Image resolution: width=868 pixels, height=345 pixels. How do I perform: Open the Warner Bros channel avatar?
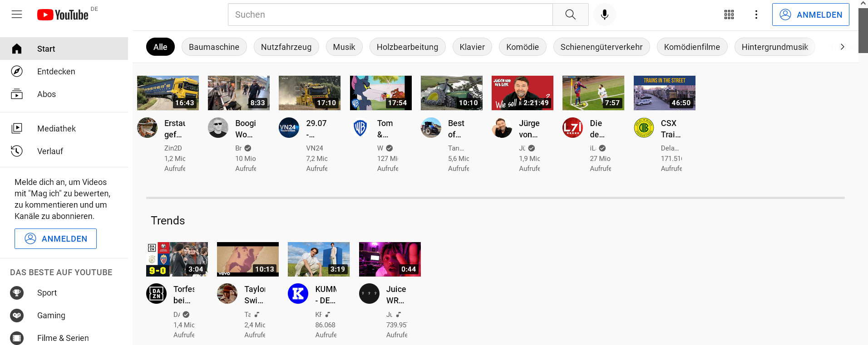point(360,128)
